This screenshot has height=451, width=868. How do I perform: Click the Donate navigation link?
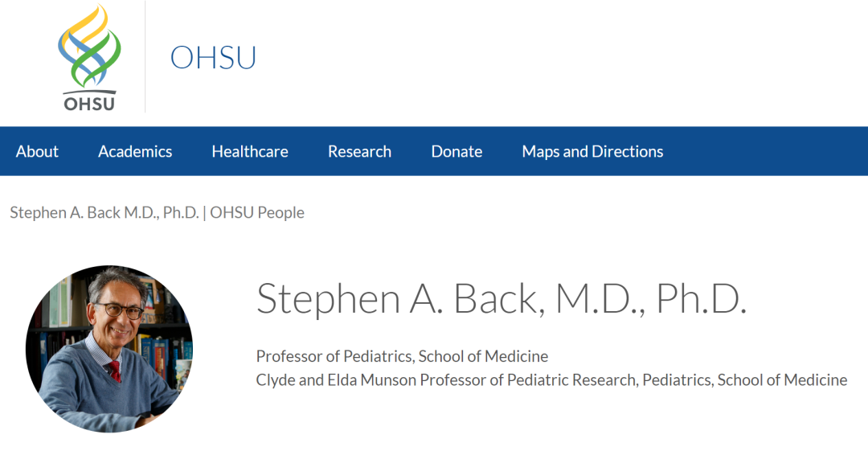coord(457,151)
